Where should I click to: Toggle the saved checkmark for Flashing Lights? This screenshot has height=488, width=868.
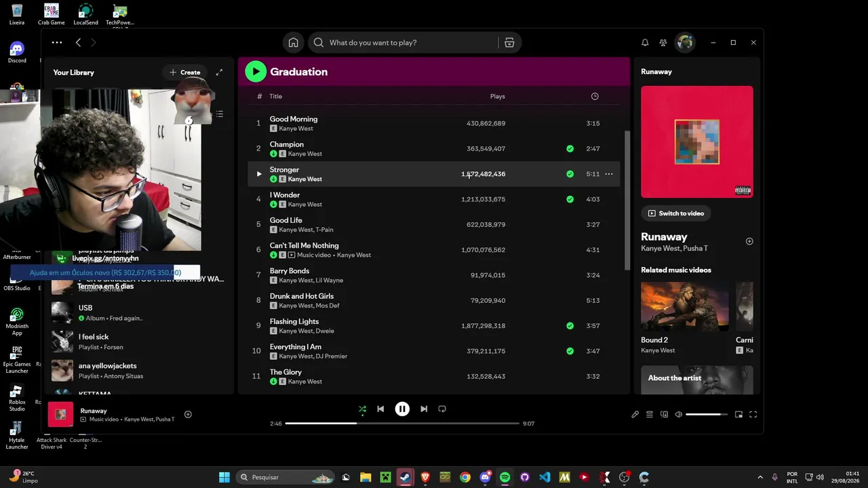point(570,326)
